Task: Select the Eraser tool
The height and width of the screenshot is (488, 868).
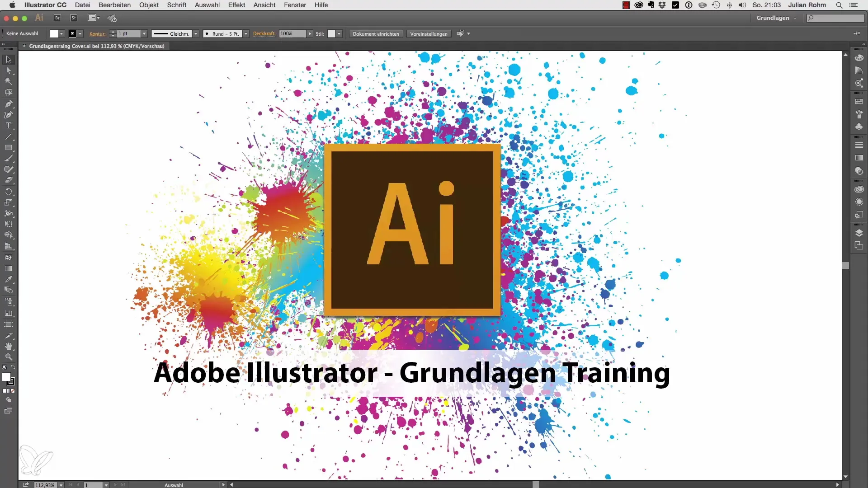Action: [x=8, y=180]
